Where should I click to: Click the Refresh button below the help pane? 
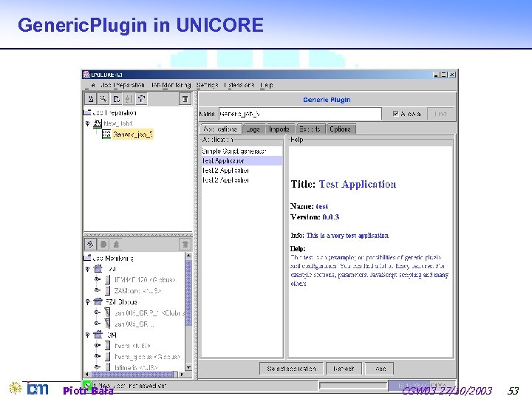click(x=344, y=369)
